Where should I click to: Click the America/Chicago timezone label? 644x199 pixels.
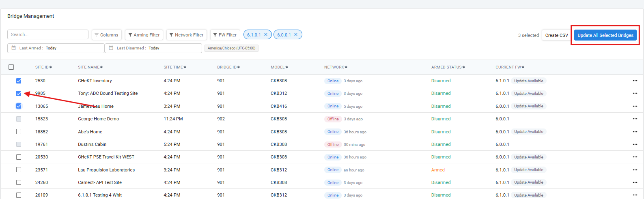pyautogui.click(x=231, y=48)
